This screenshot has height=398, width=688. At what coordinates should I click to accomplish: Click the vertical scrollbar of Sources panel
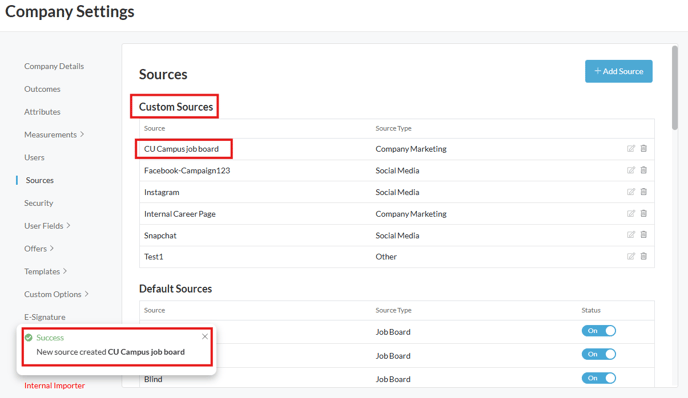pyautogui.click(x=675, y=88)
